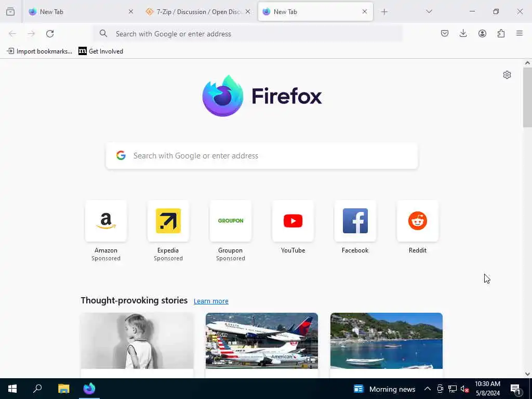Go forward with the forward arrow
Viewport: 532px width, 399px height.
[31, 34]
